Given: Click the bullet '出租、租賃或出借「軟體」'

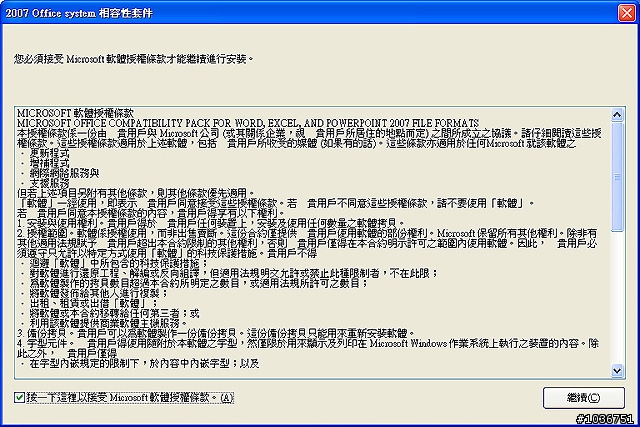Looking at the screenshot, I should point(93,303).
